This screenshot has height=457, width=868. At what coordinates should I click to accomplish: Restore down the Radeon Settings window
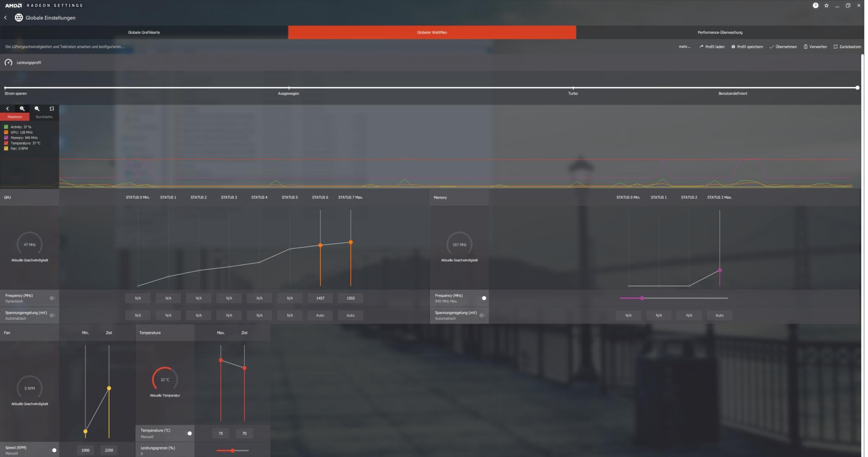tap(848, 6)
